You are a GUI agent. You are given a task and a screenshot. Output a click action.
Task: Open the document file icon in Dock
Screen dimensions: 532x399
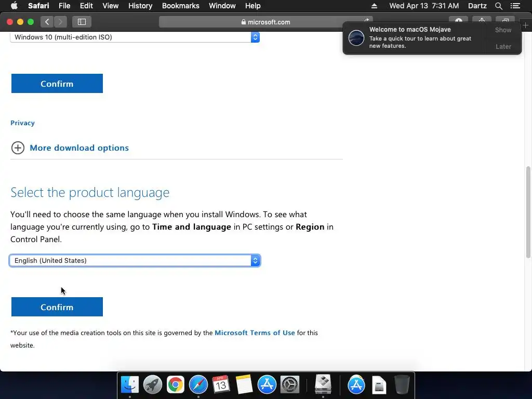[x=379, y=385]
